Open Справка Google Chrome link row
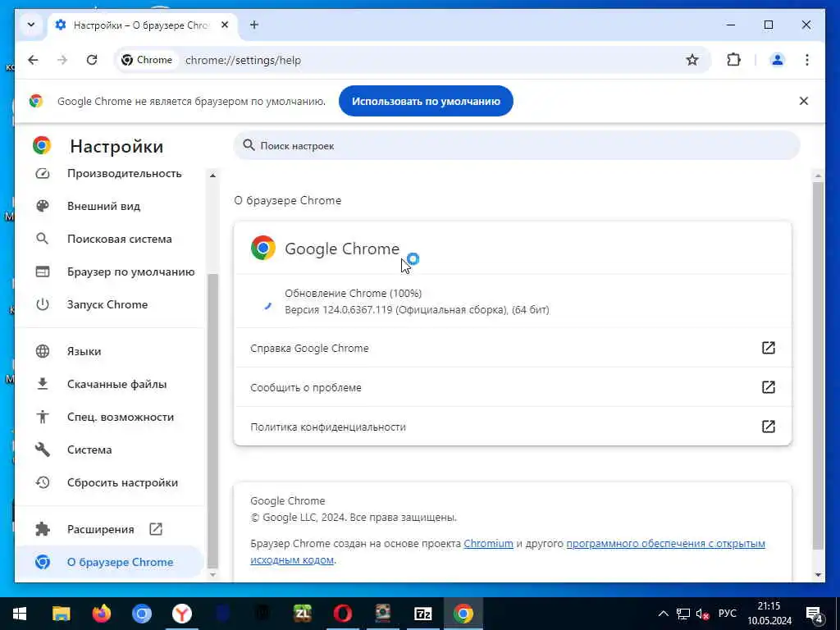840x630 pixels. (x=513, y=348)
